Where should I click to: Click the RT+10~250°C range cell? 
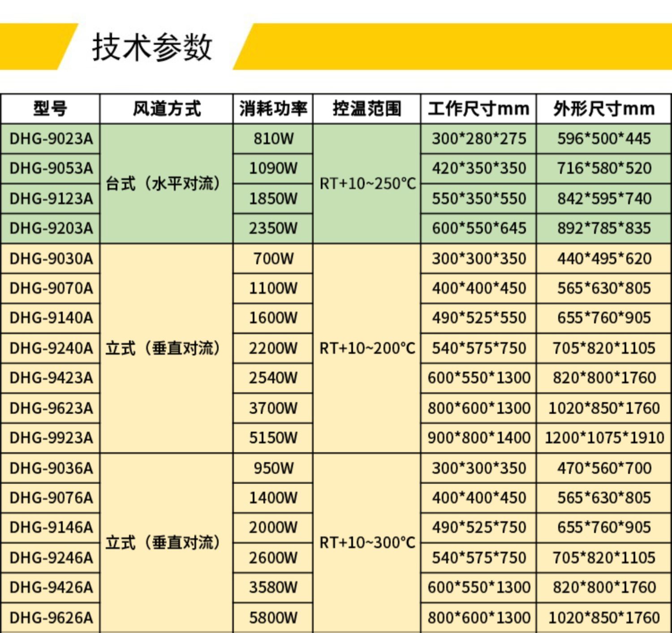click(x=367, y=184)
